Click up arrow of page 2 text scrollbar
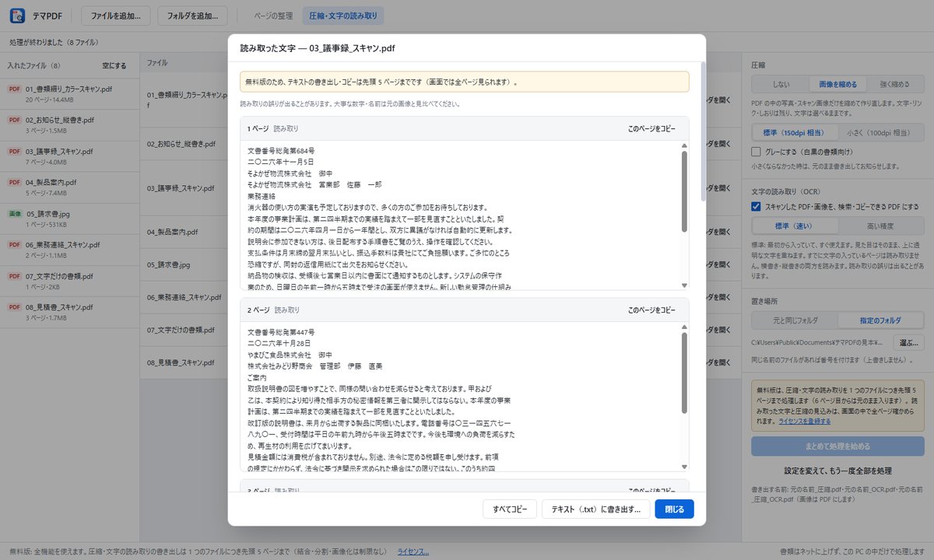Image resolution: width=934 pixels, height=560 pixels. 684,327
